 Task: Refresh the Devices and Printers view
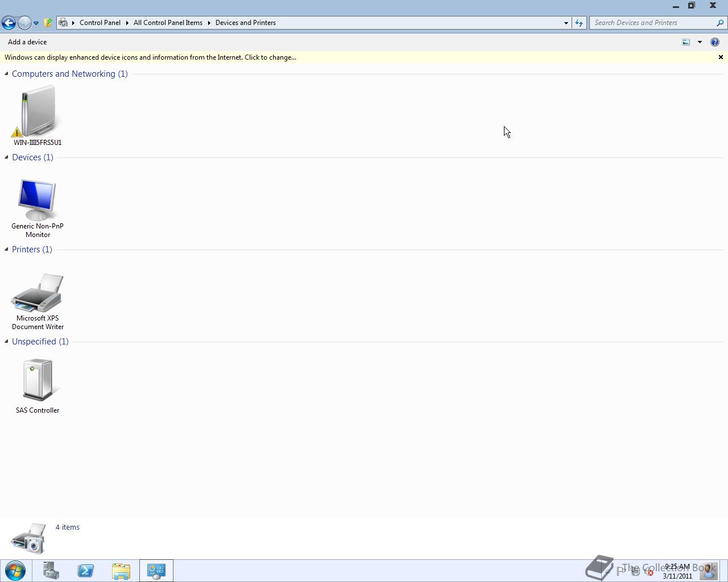(x=578, y=23)
